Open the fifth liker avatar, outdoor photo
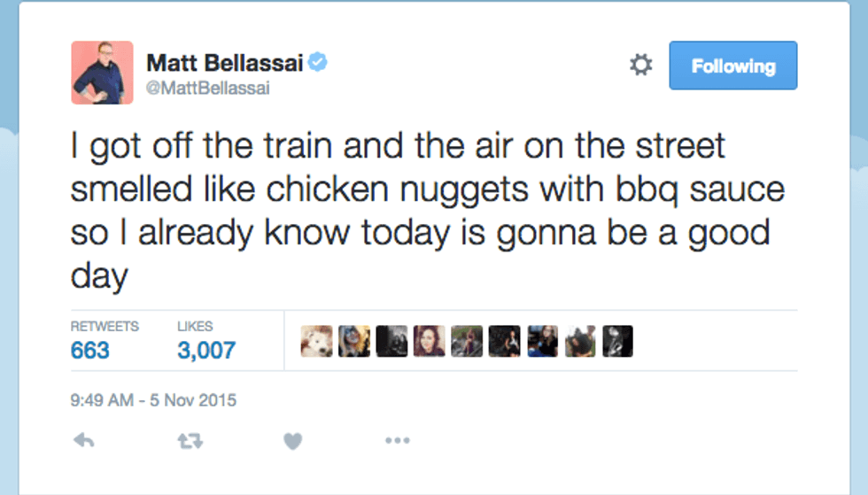Screen dimensions: 868x495 click(467, 342)
